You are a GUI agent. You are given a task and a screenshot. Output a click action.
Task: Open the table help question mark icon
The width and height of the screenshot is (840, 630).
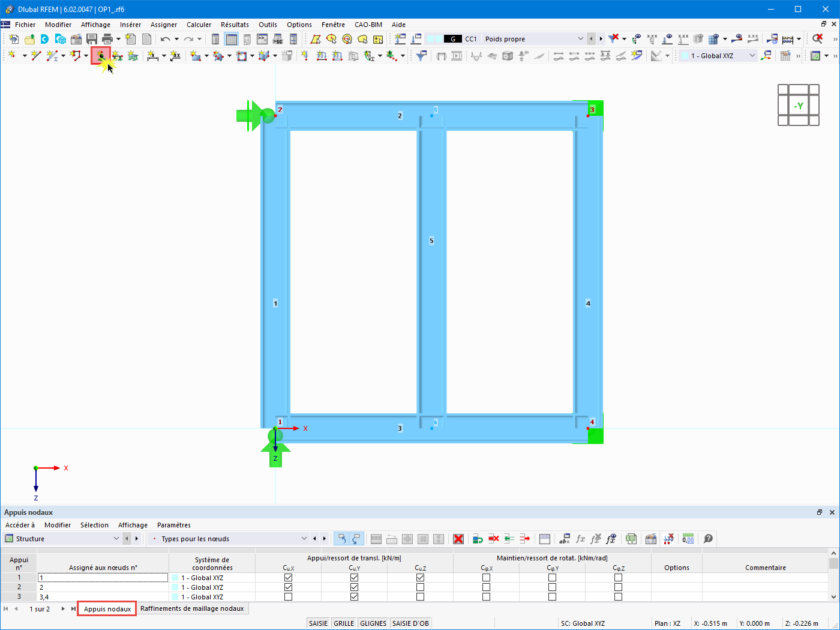coord(708,539)
